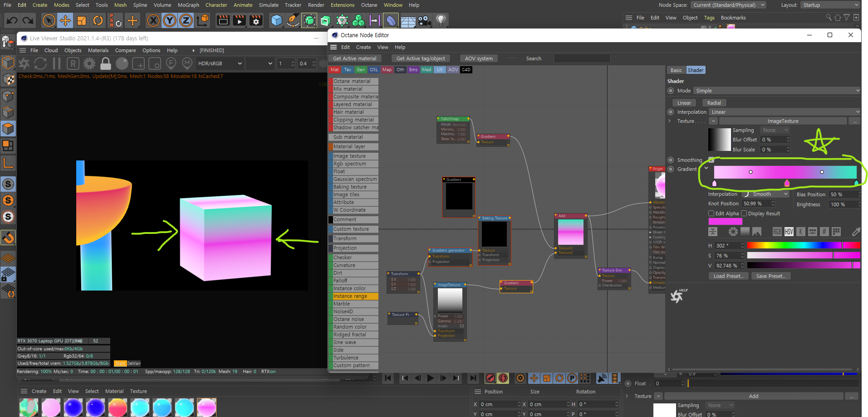Open Live Viewer settings gear icon
Screen dimensions: 868x417
pos(89,63)
